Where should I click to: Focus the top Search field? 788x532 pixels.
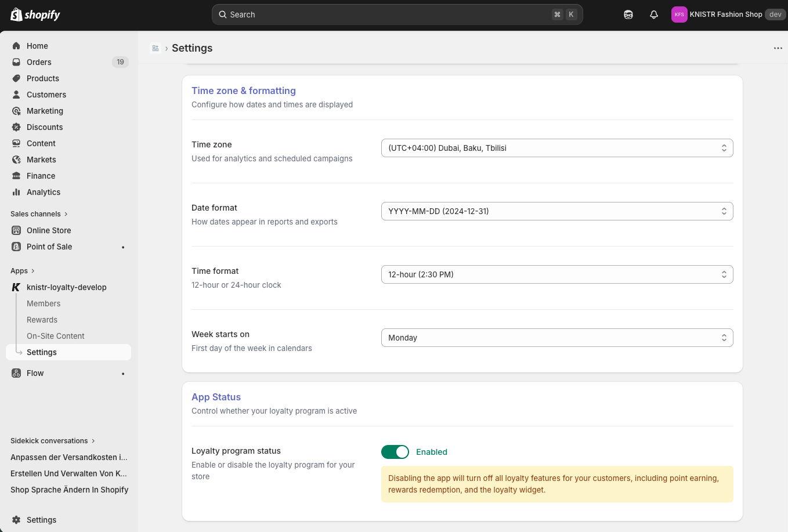[x=397, y=15]
